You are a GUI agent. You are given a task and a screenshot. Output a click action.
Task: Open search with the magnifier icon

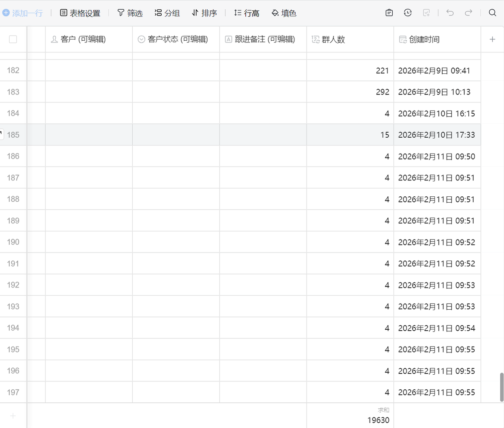(x=493, y=13)
